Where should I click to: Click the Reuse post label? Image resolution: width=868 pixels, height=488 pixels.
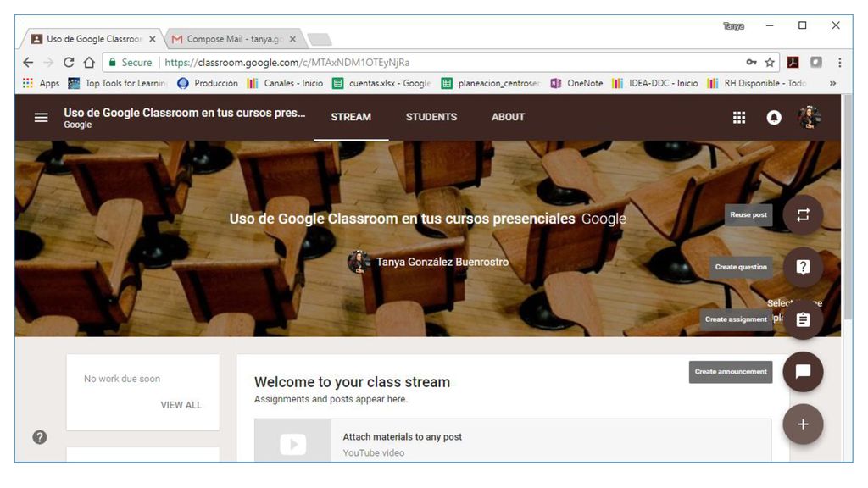pyautogui.click(x=748, y=214)
